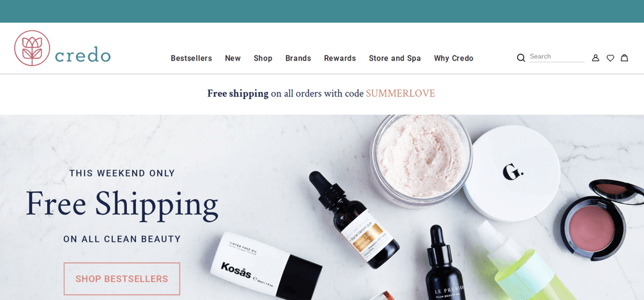The height and width of the screenshot is (300, 644).
Task: Open the Shop navigation menu
Action: coord(263,59)
